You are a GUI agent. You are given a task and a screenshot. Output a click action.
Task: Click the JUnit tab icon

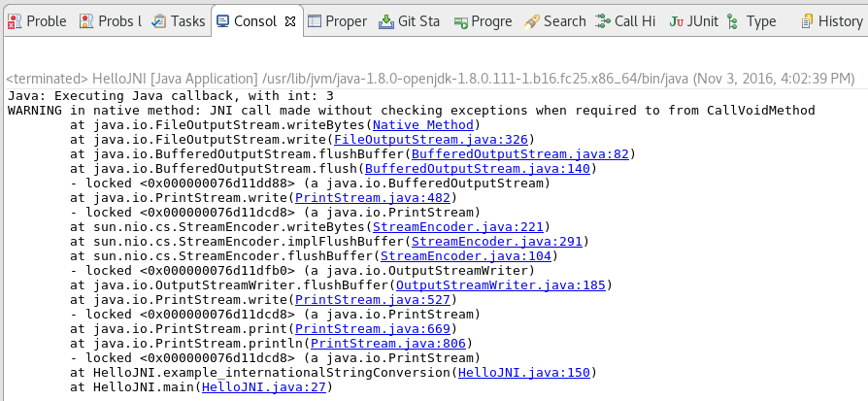tap(675, 20)
